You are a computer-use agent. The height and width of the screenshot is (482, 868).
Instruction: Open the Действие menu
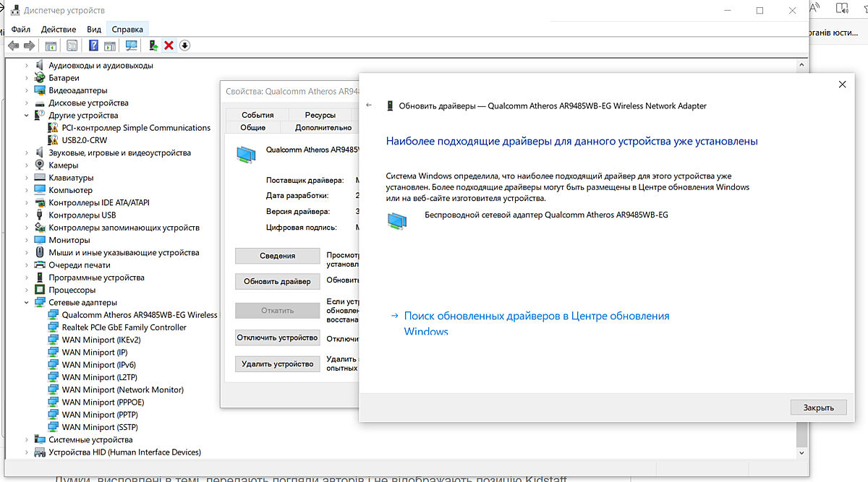pos(59,30)
